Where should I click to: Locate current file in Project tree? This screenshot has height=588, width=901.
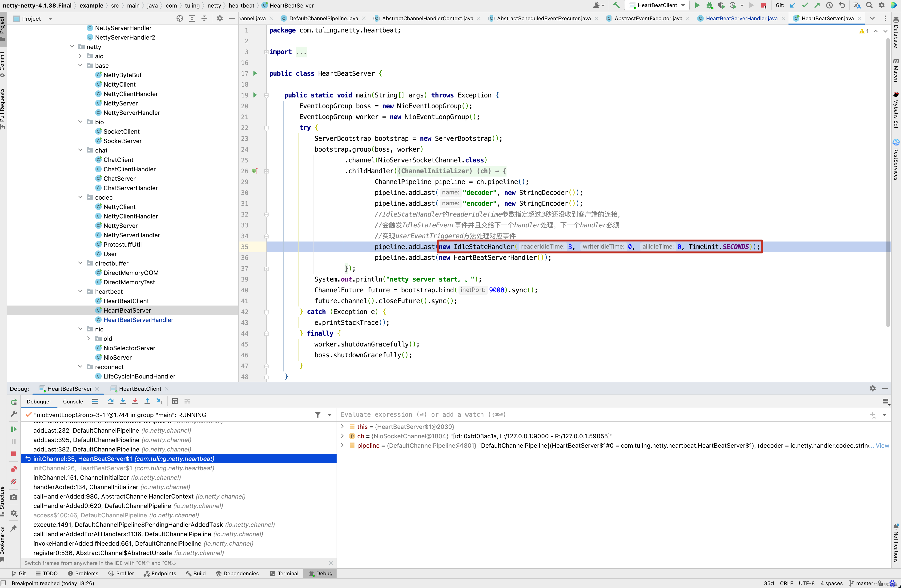point(180,19)
